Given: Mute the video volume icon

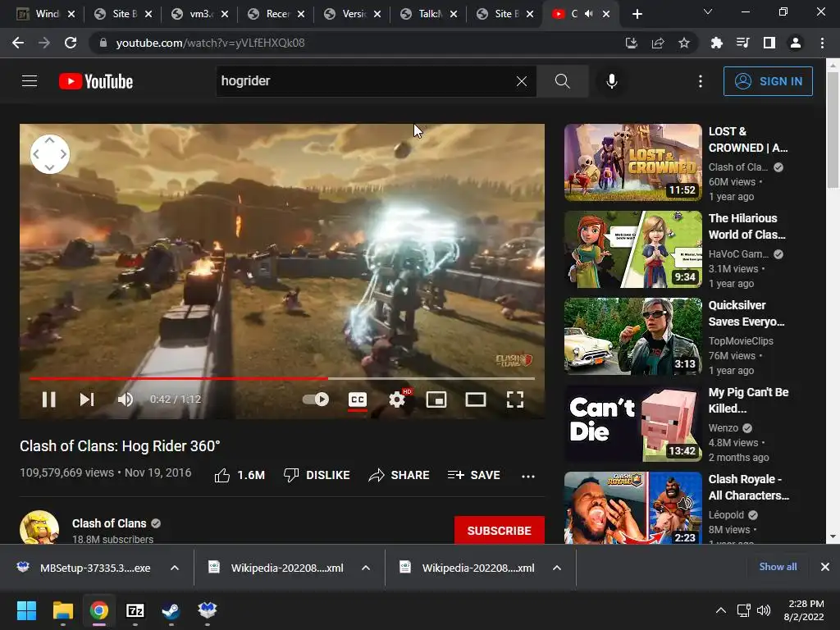Looking at the screenshot, I should point(126,399).
